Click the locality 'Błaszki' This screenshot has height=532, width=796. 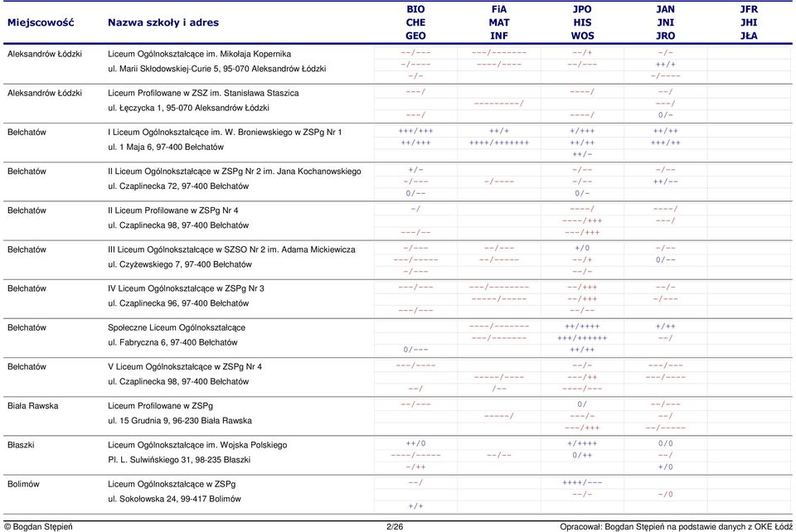point(21,445)
